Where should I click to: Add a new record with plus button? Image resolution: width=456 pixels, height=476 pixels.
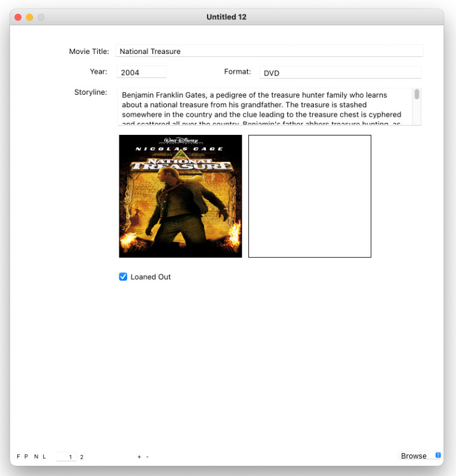(139, 457)
